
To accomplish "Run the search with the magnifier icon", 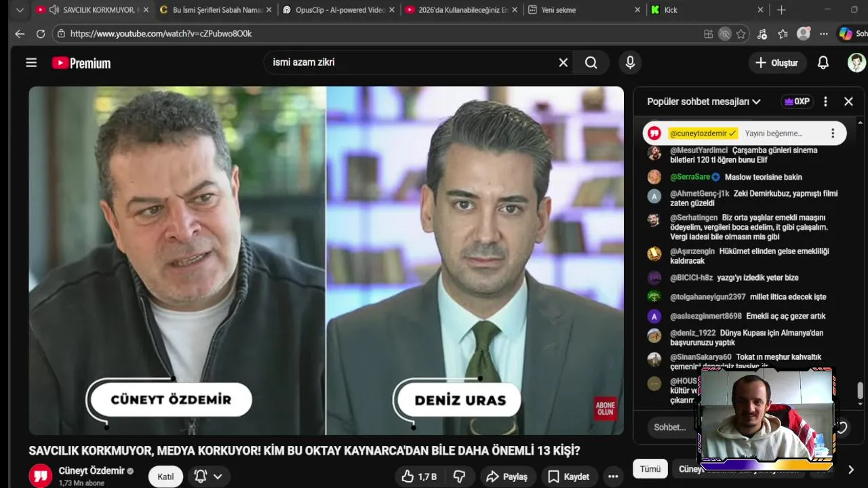I will pos(591,62).
